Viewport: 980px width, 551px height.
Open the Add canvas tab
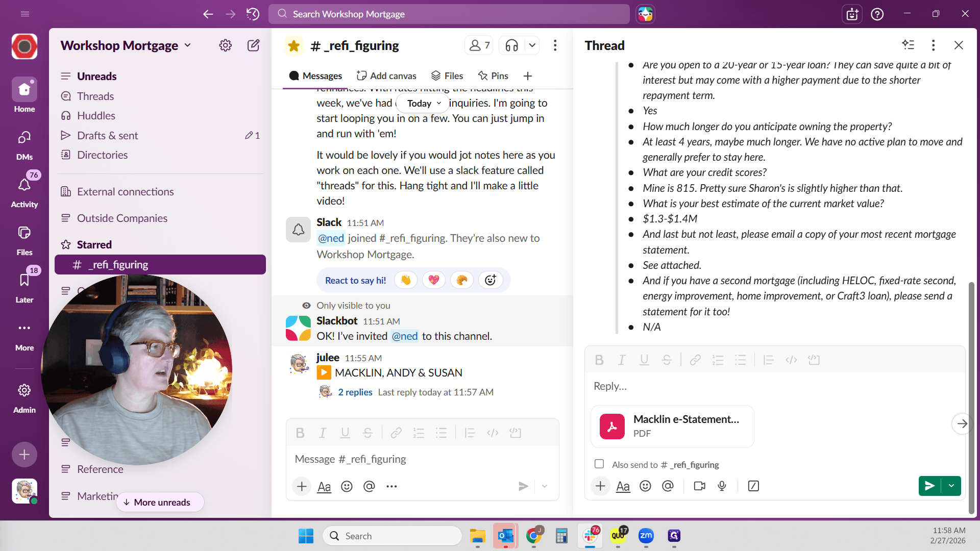(386, 76)
